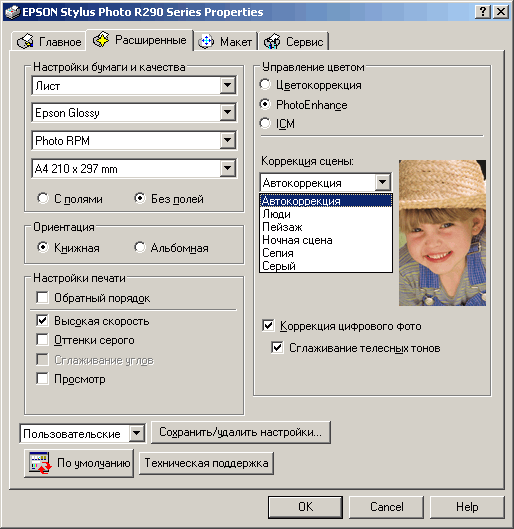
Task: Choose Альбомная orientation
Action: click(x=140, y=247)
